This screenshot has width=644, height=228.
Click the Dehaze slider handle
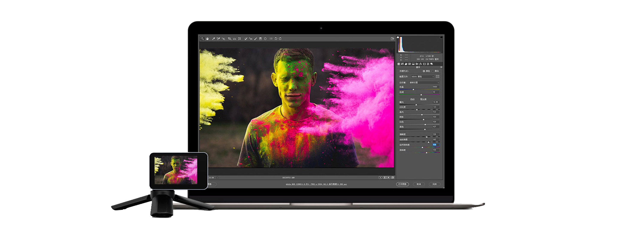(429, 142)
